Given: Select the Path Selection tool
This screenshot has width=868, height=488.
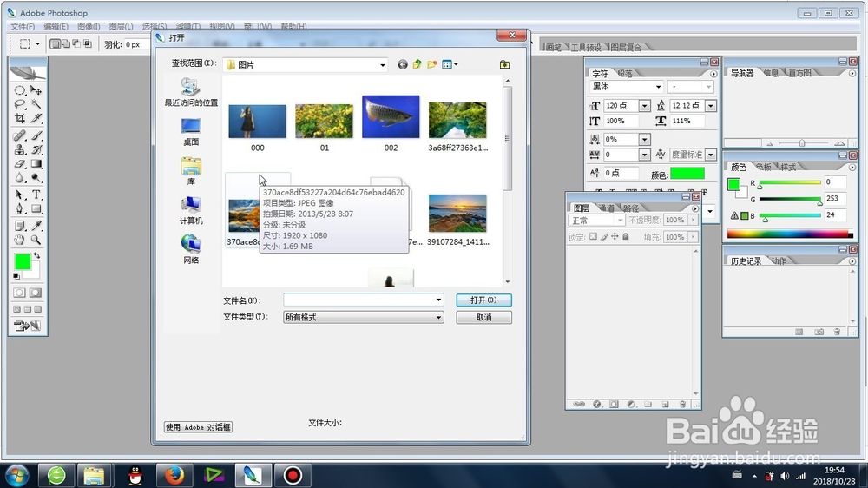Looking at the screenshot, I should (19, 195).
